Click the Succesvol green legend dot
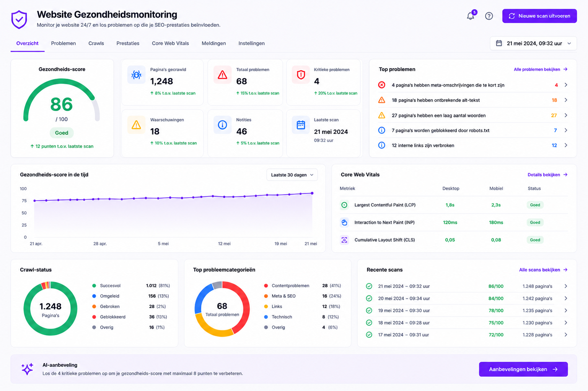This screenshot has width=588, height=391. (x=94, y=286)
